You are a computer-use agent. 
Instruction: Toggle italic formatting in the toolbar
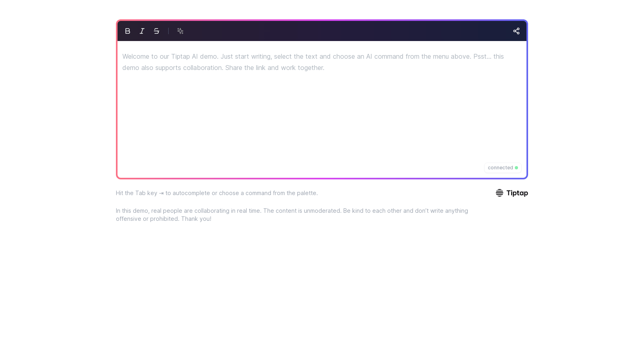click(142, 31)
